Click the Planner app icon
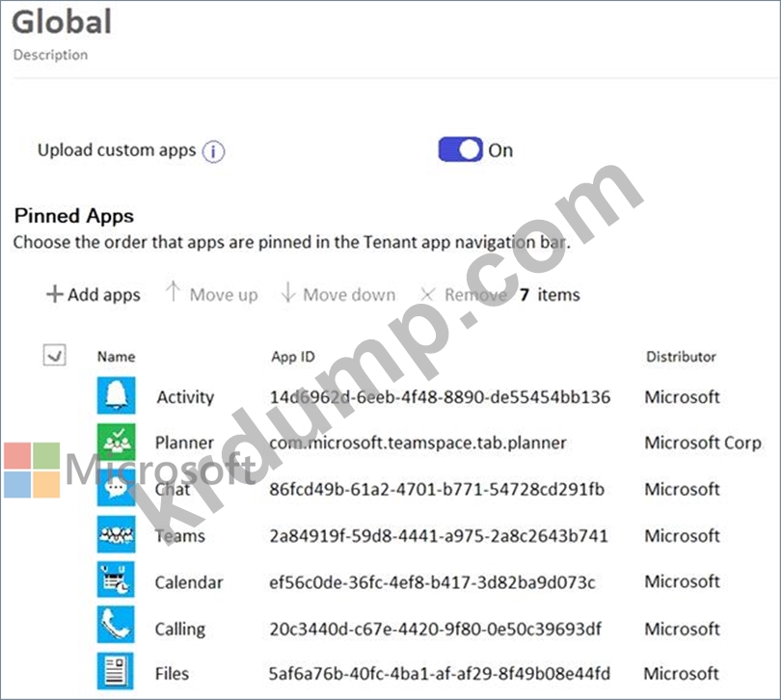The height and width of the screenshot is (700, 781). pyautogui.click(x=117, y=443)
